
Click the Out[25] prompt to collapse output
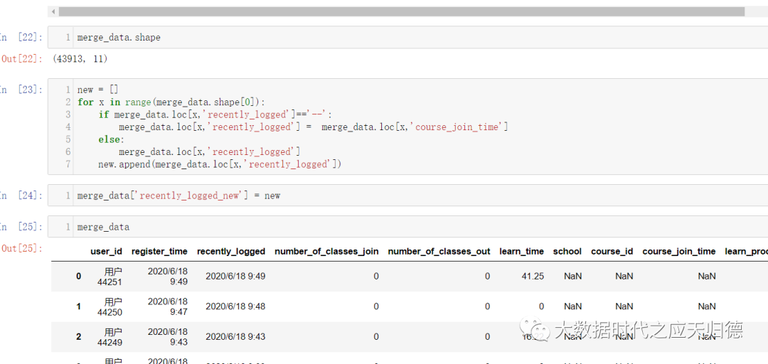coord(22,248)
